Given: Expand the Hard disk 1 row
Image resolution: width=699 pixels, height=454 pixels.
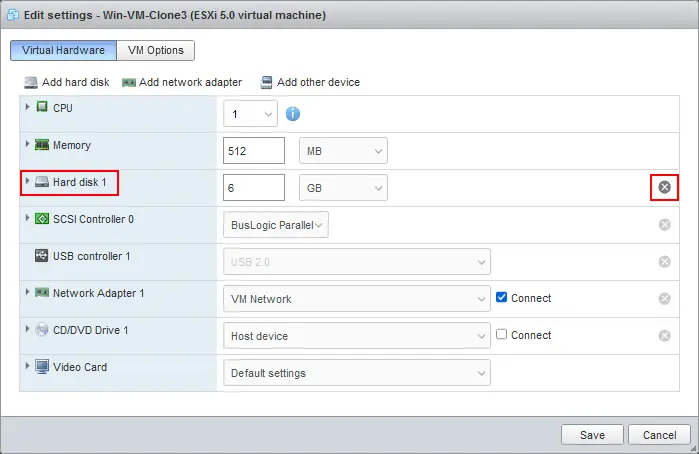Looking at the screenshot, I should coord(27,181).
